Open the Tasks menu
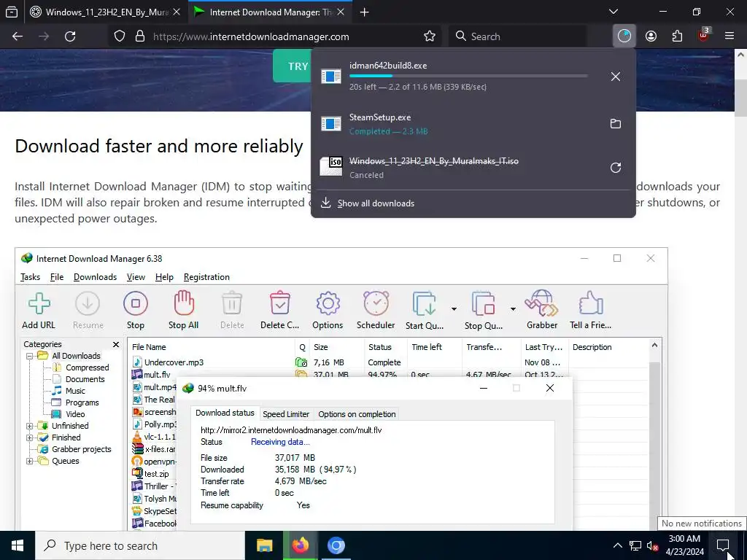Screen dimensions: 747x560 click(30, 277)
